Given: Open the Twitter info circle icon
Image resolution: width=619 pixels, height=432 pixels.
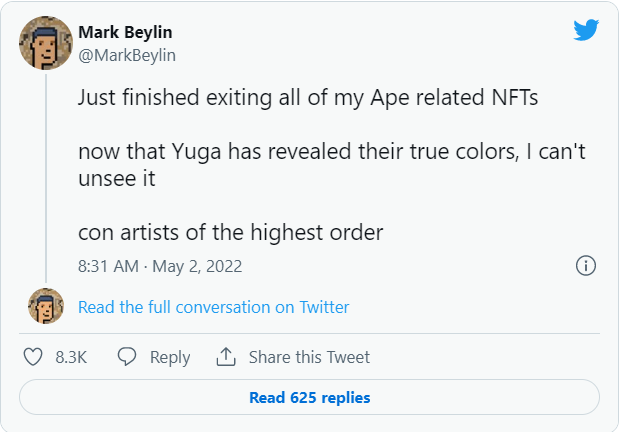Looking at the screenshot, I should click(x=586, y=266).
